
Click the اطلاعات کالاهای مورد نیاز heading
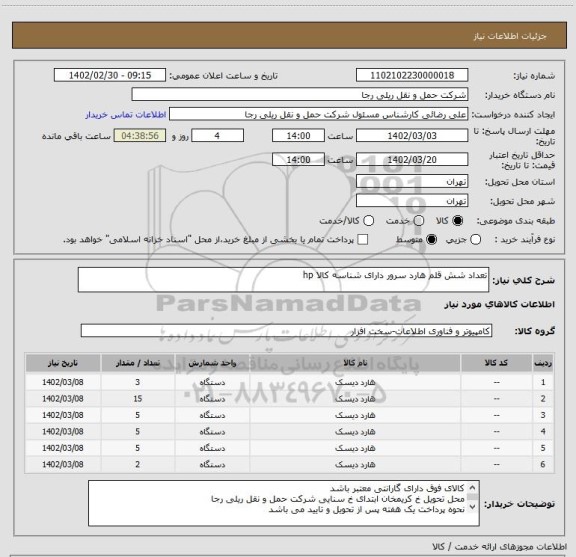(x=499, y=305)
